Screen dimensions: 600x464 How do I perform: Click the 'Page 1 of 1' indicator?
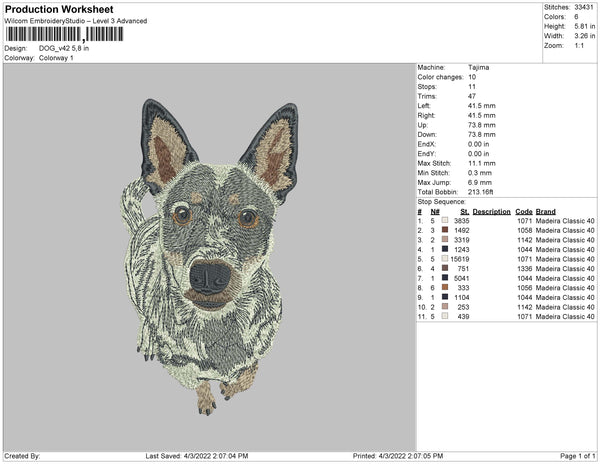[578, 456]
